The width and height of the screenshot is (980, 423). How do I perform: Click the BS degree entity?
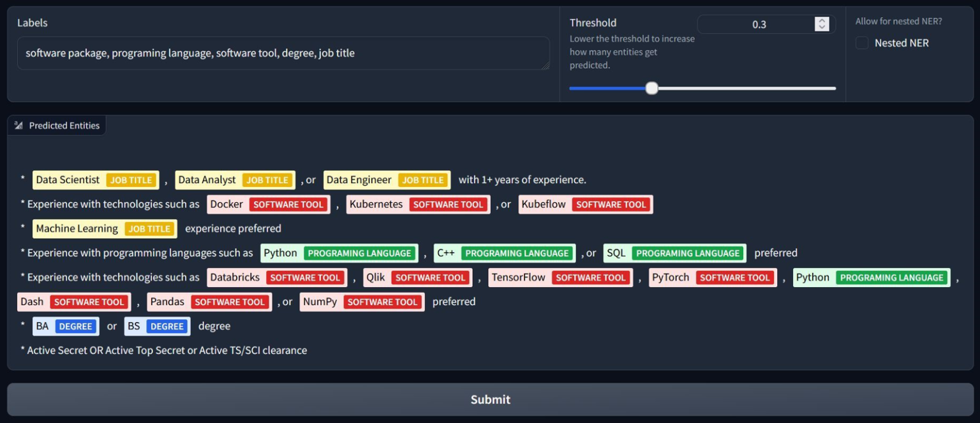tap(157, 326)
